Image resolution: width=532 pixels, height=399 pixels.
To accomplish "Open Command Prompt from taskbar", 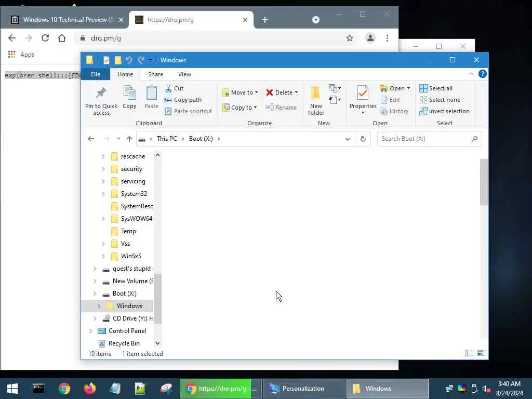I will point(38,388).
